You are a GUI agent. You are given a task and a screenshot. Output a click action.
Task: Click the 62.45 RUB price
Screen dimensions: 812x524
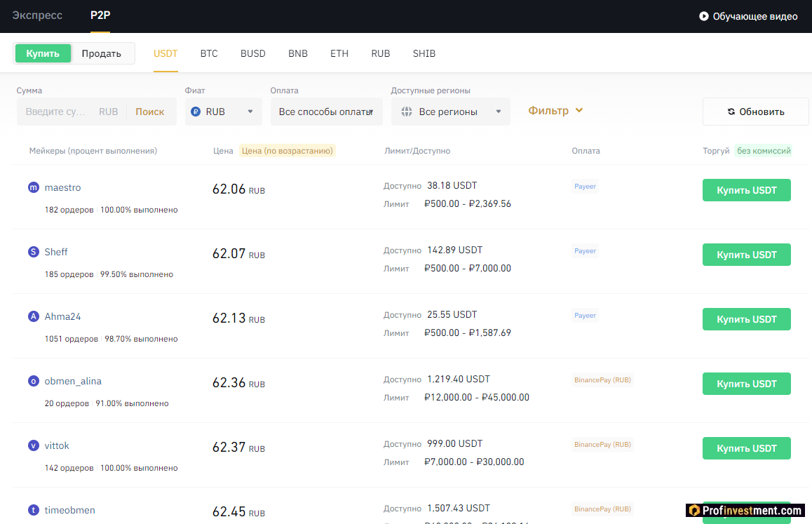(x=238, y=511)
